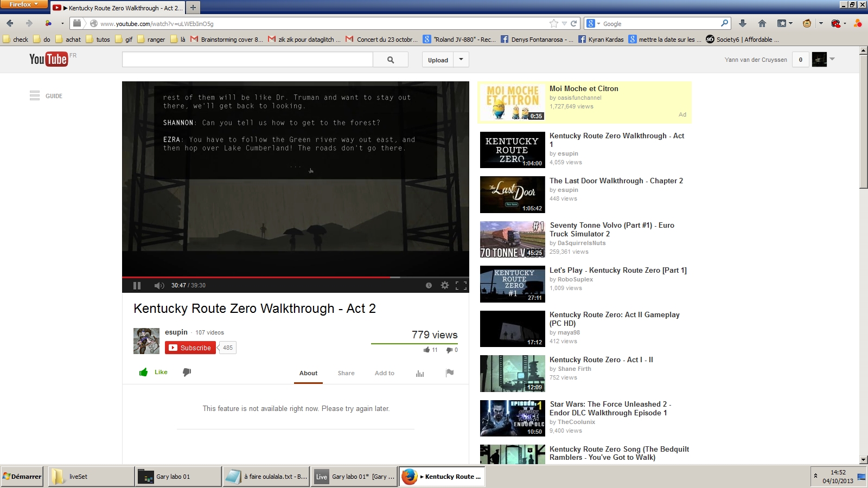
Task: Mute the video volume
Action: (x=158, y=286)
